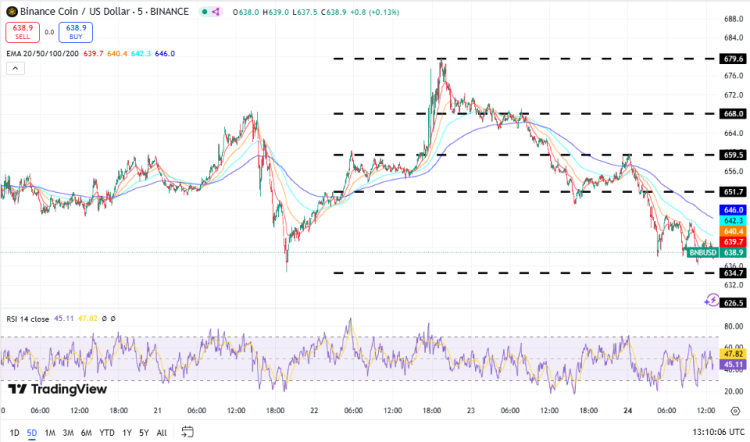Select the 1D time range
The width and height of the screenshot is (750, 442).
coord(14,432)
